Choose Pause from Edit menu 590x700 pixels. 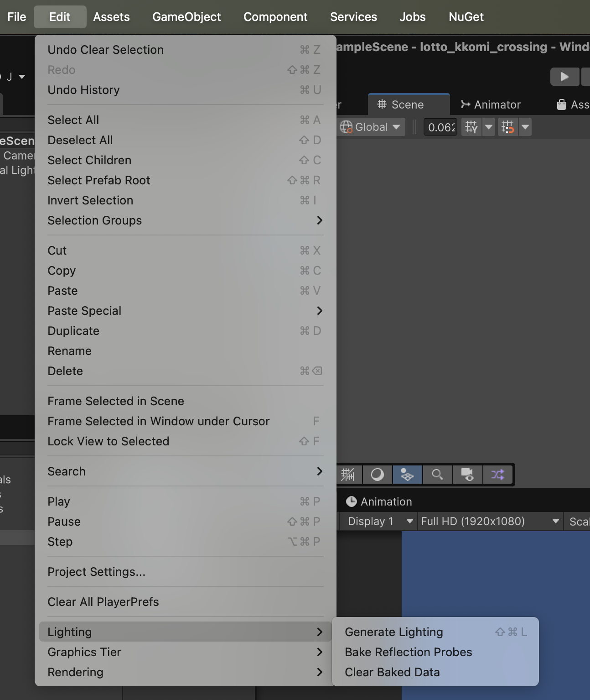pos(185,522)
